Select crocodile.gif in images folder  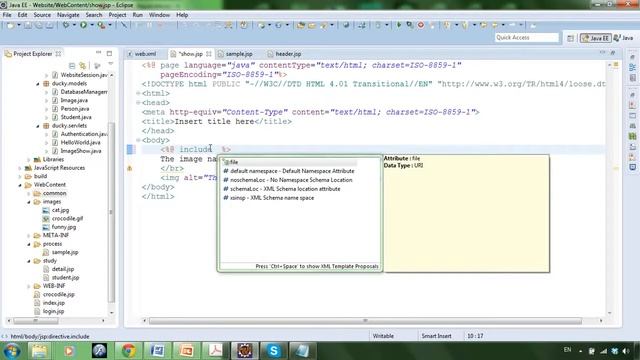tap(67, 219)
